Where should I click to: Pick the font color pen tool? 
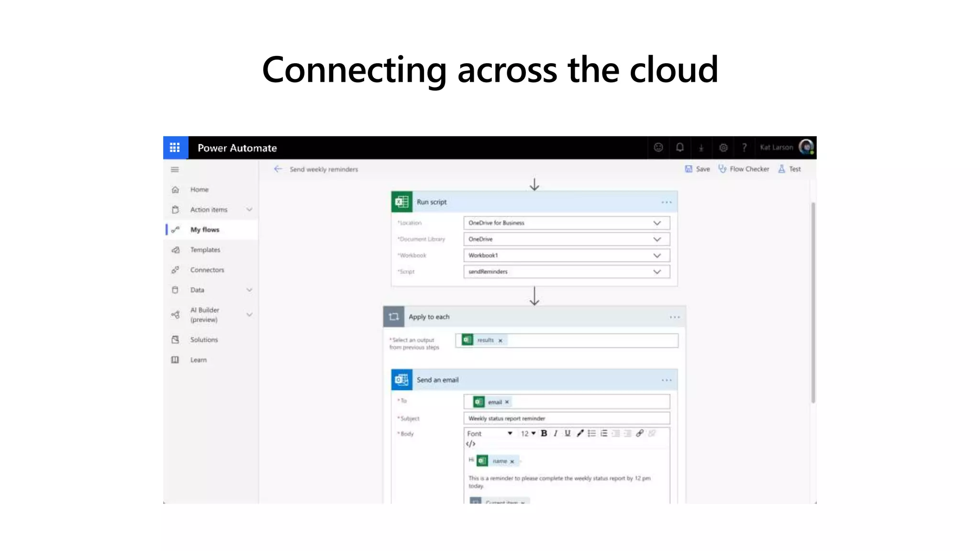click(580, 433)
